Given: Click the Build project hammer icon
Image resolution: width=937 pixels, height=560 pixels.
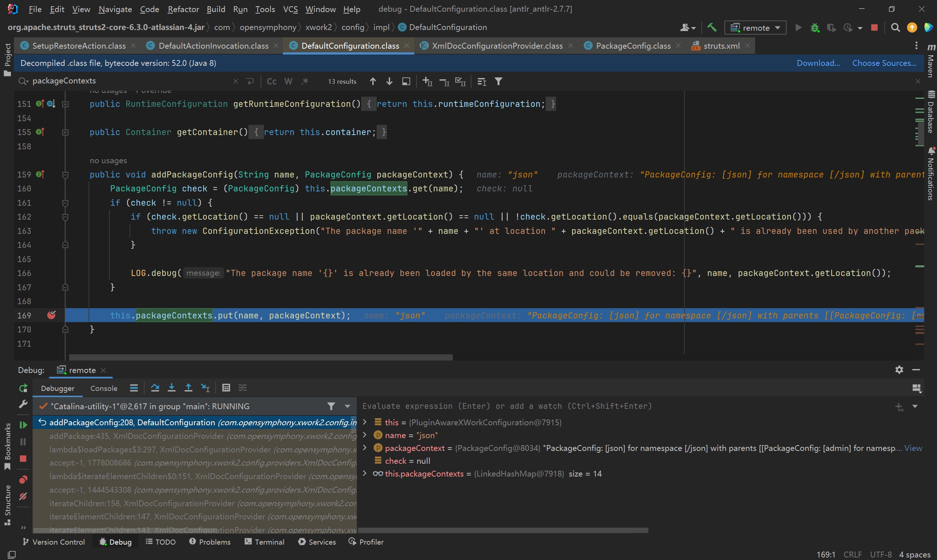Looking at the screenshot, I should 712,27.
